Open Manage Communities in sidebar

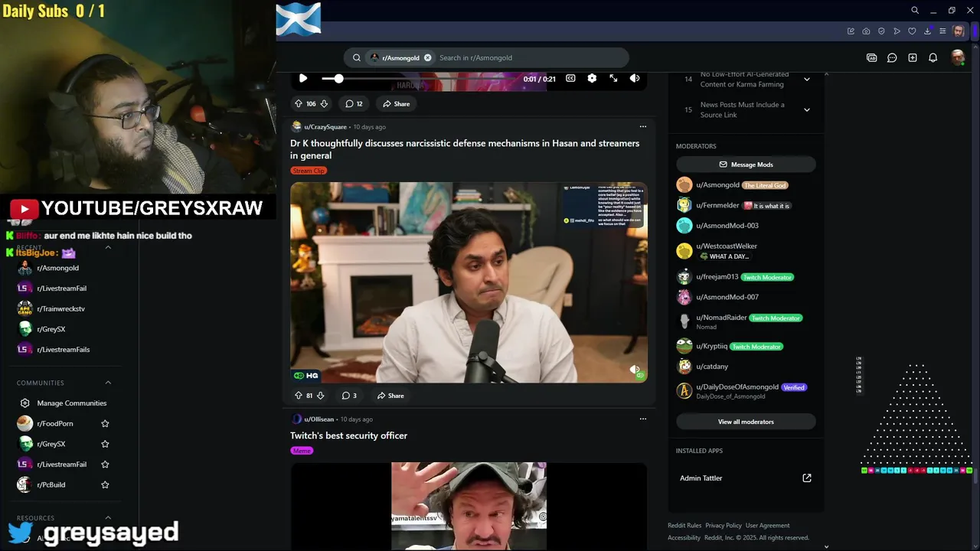tap(72, 403)
